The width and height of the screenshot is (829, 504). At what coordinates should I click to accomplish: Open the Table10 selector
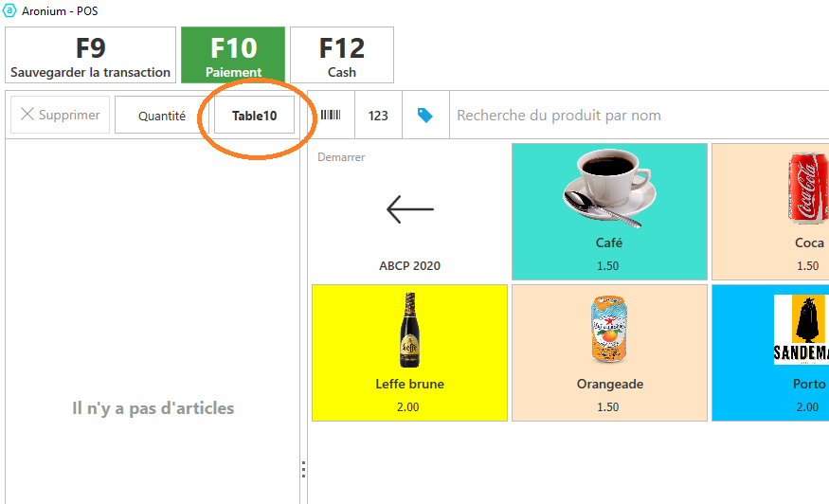pos(254,116)
